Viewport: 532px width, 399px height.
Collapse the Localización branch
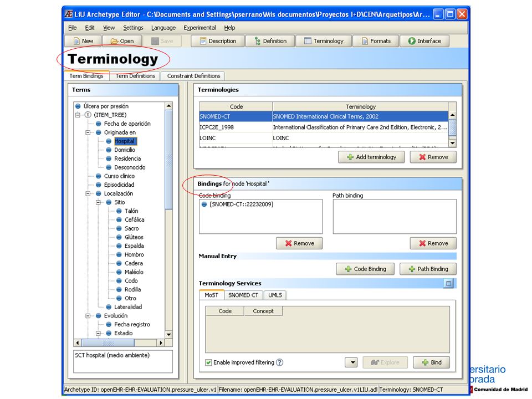[88, 194]
